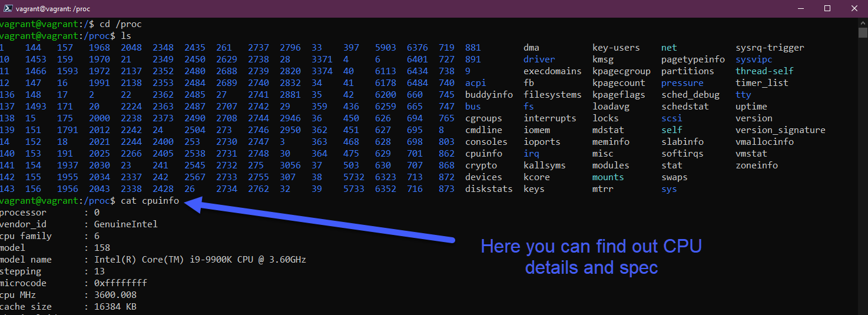Minimize the terminal window
The image size is (868, 315).
click(800, 8)
